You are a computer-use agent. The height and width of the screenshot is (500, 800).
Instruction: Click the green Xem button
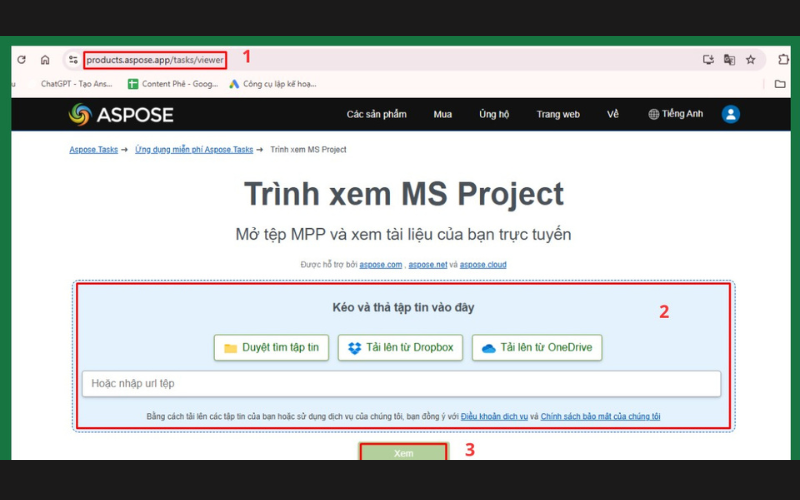pos(403,452)
